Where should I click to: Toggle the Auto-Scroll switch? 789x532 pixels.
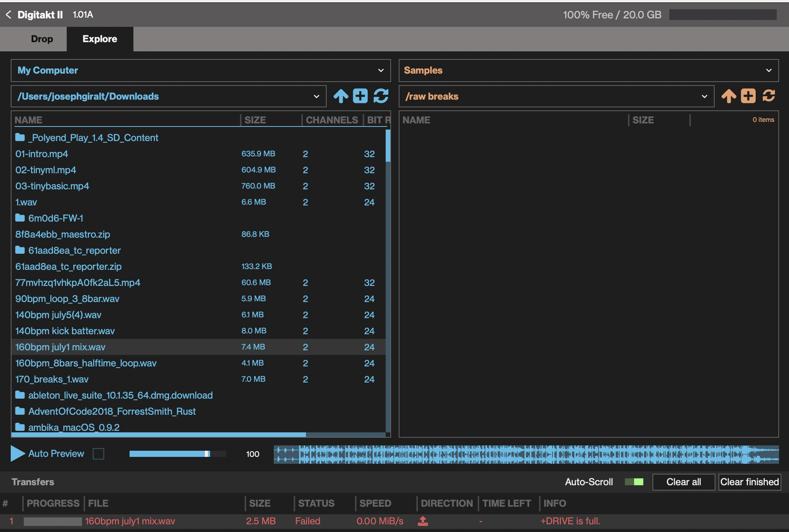[x=634, y=482]
